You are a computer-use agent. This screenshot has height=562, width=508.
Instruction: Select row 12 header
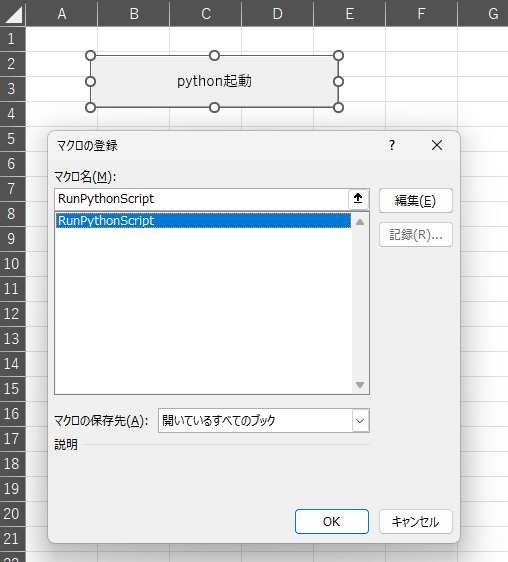[x=13, y=314]
